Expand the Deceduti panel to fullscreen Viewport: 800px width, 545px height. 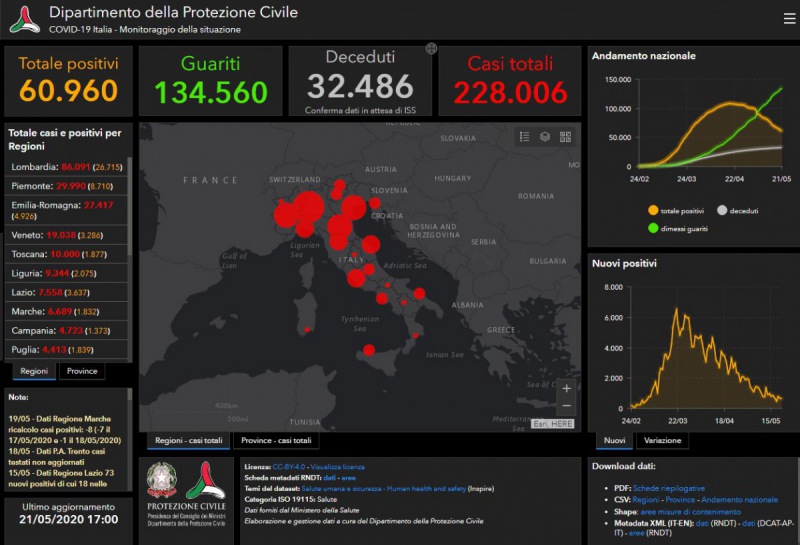(431, 47)
